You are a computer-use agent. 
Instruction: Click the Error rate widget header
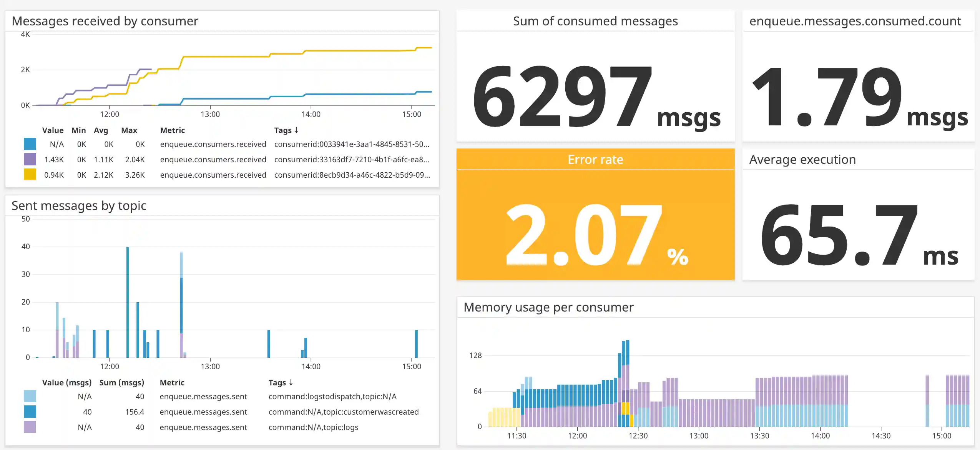595,159
